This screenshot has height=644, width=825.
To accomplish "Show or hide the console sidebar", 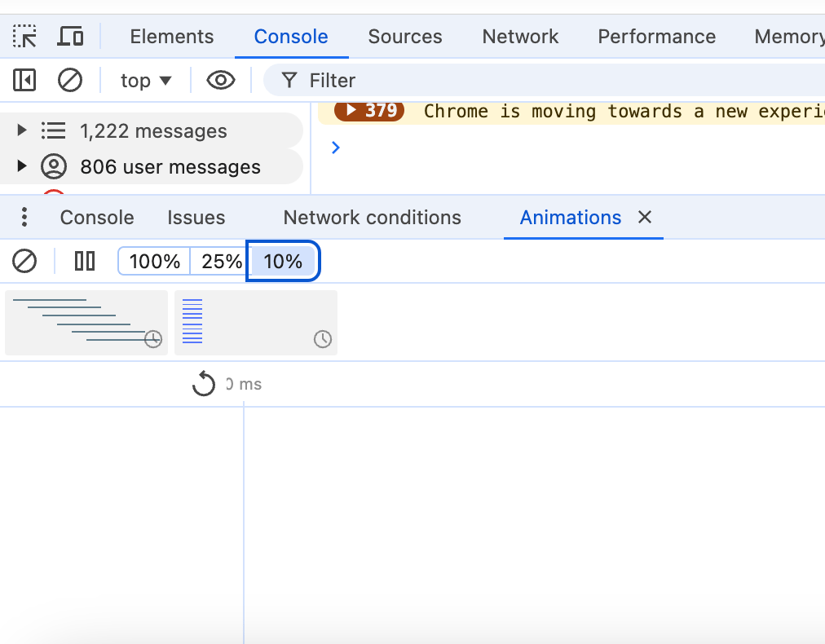I will [x=24, y=80].
